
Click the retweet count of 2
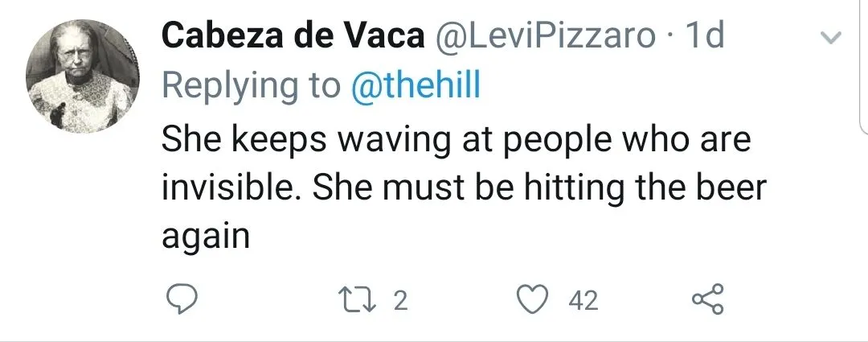point(401,301)
